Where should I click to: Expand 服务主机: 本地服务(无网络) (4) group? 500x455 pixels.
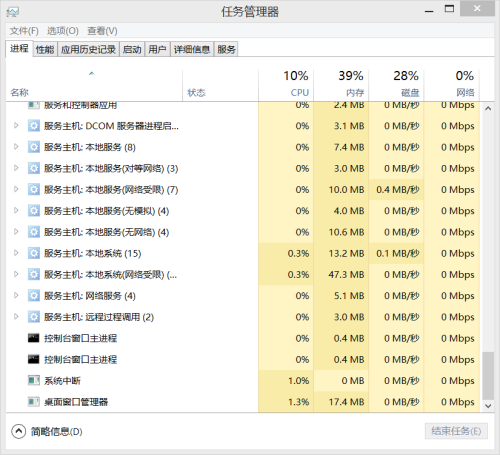16,232
